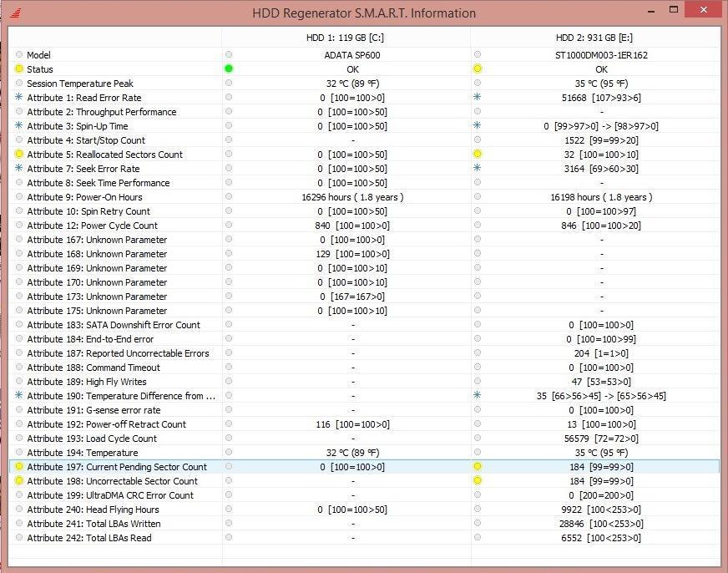Click HDD 2 yellow indicator for Current Pending Sector Count

(478, 467)
